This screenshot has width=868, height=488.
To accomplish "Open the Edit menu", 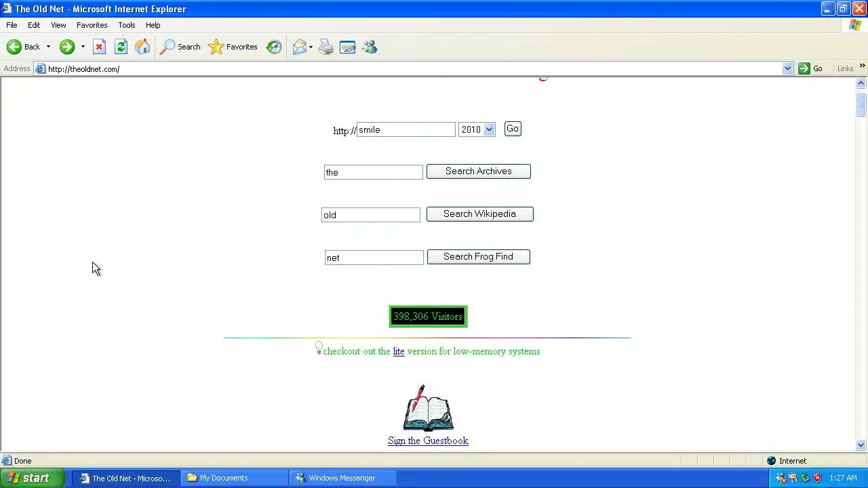I will (x=34, y=25).
